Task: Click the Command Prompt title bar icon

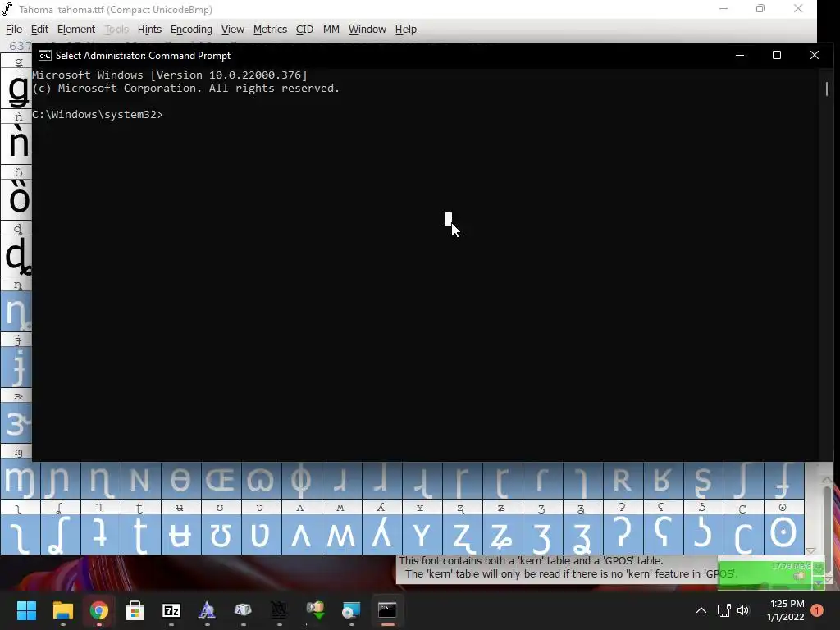Action: click(x=45, y=56)
